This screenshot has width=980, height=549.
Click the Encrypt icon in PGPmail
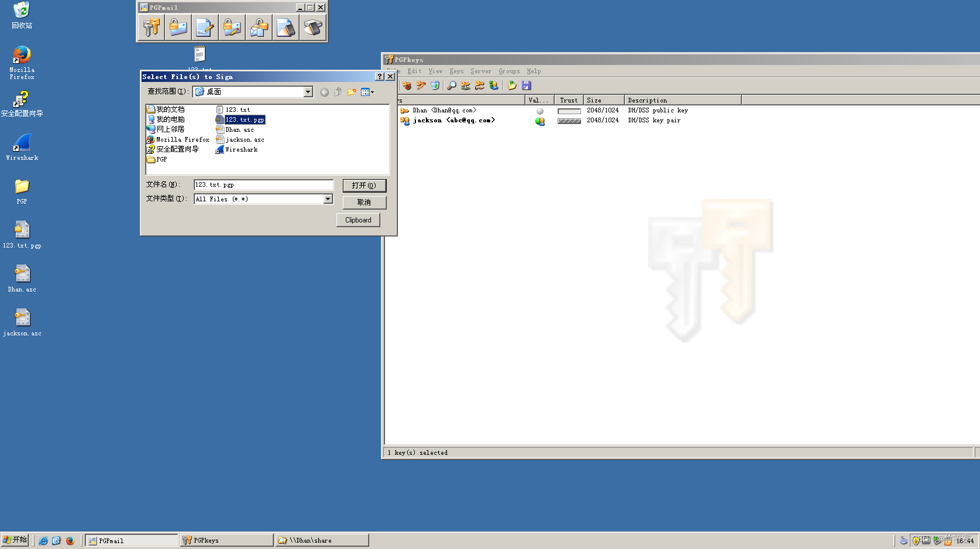pyautogui.click(x=178, y=28)
